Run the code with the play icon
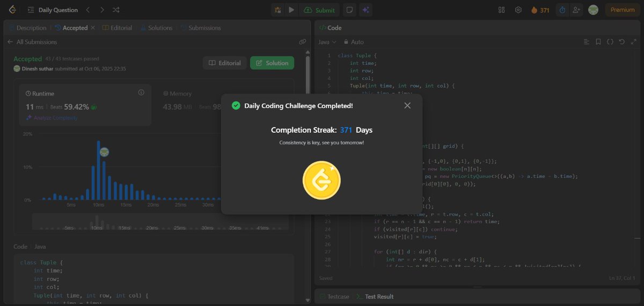Viewport: 644px width, 306px height. pos(291,10)
